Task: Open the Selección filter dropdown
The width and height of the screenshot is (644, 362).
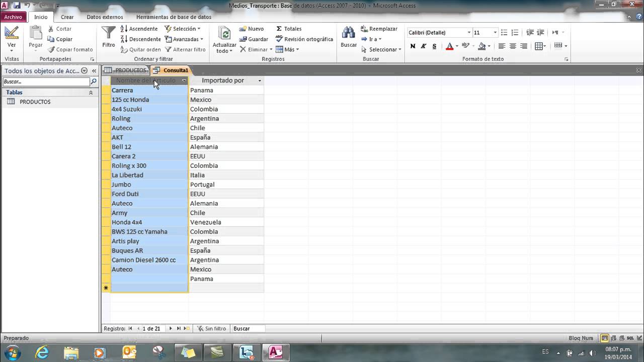Action: 183,29
